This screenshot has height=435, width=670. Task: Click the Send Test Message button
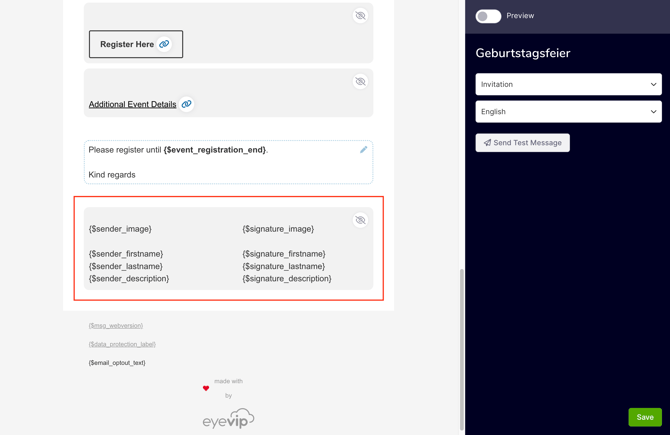pyautogui.click(x=522, y=143)
